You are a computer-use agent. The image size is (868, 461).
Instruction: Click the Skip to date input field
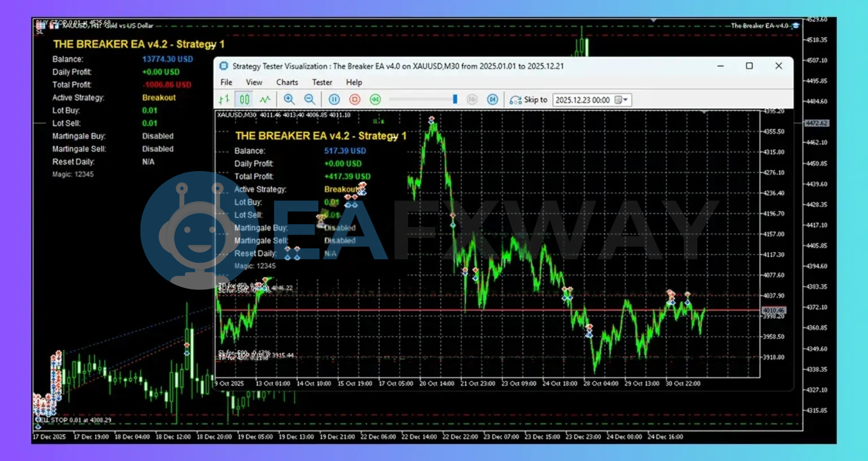(583, 100)
